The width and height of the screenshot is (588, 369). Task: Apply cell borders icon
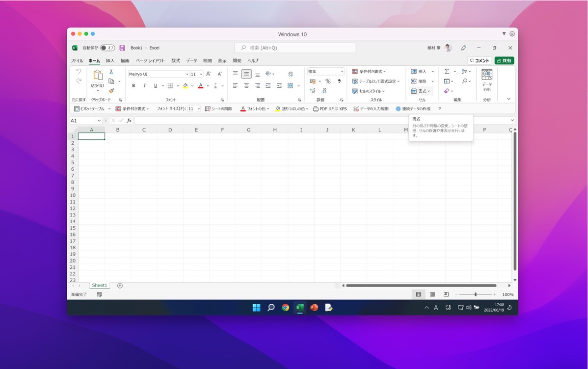pyautogui.click(x=170, y=86)
